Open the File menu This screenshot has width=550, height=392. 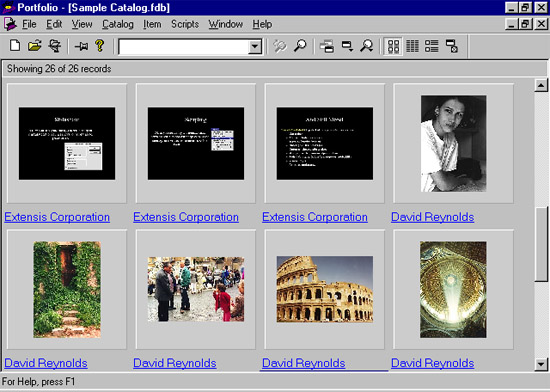(29, 24)
